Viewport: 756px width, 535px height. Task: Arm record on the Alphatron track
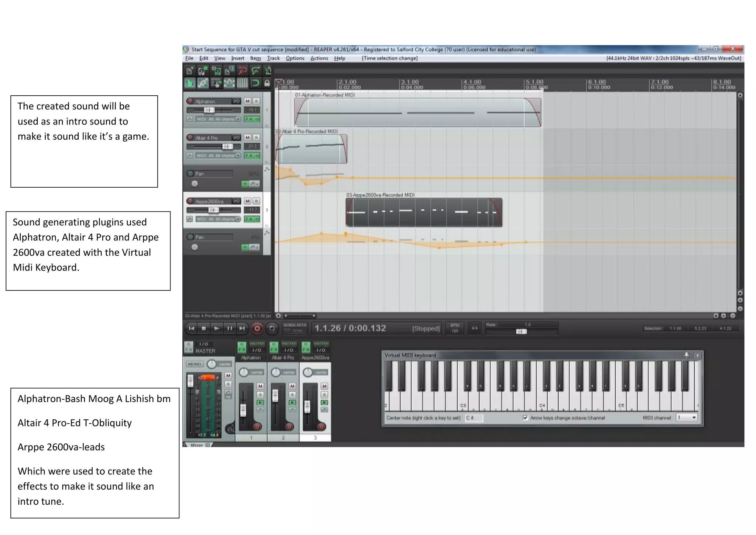point(190,101)
